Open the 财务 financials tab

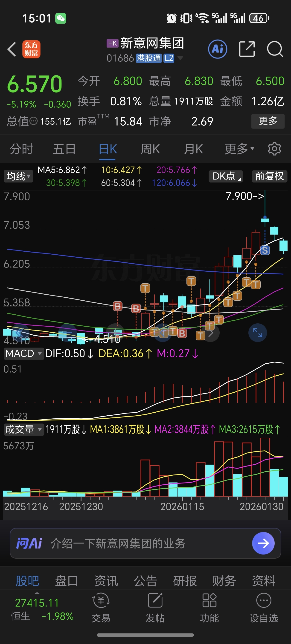point(224,581)
